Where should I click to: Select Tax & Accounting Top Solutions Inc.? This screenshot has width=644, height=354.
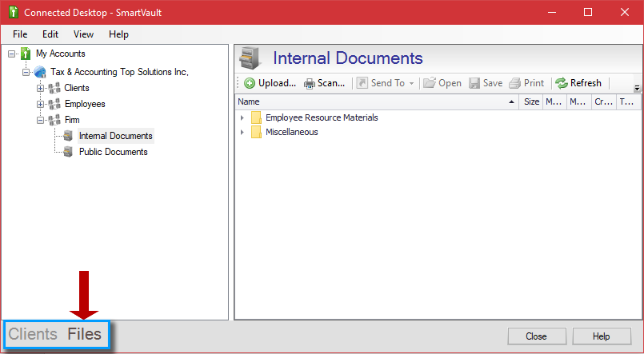tap(119, 72)
